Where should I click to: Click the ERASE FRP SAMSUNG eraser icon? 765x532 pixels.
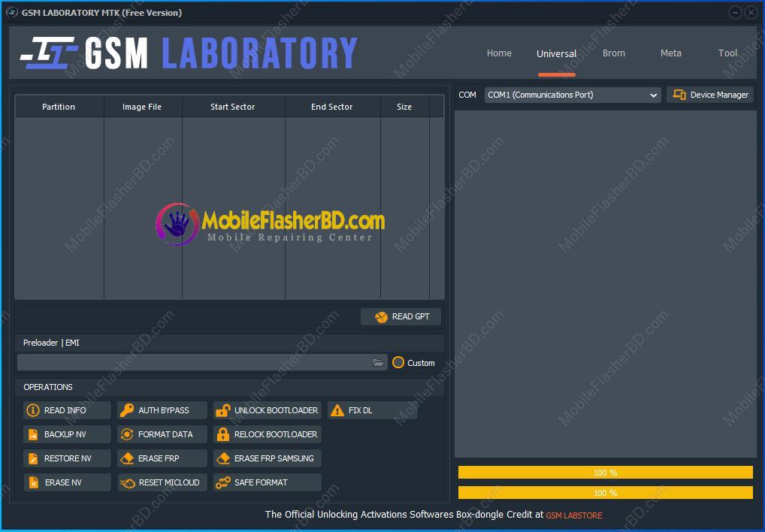(x=223, y=458)
